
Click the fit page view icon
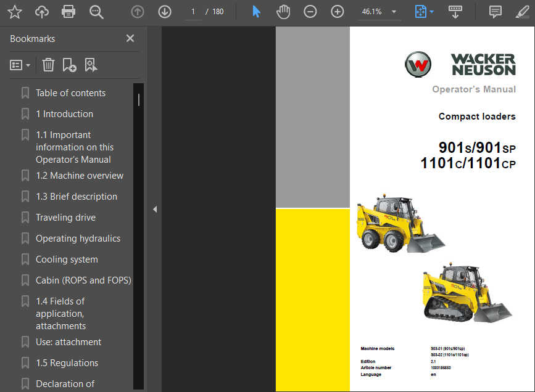420,12
